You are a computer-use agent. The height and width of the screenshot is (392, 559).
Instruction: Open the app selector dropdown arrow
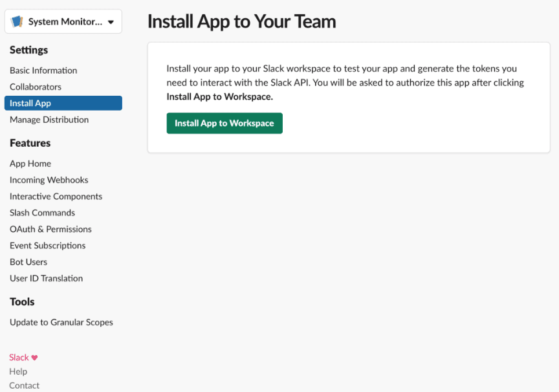click(x=111, y=22)
